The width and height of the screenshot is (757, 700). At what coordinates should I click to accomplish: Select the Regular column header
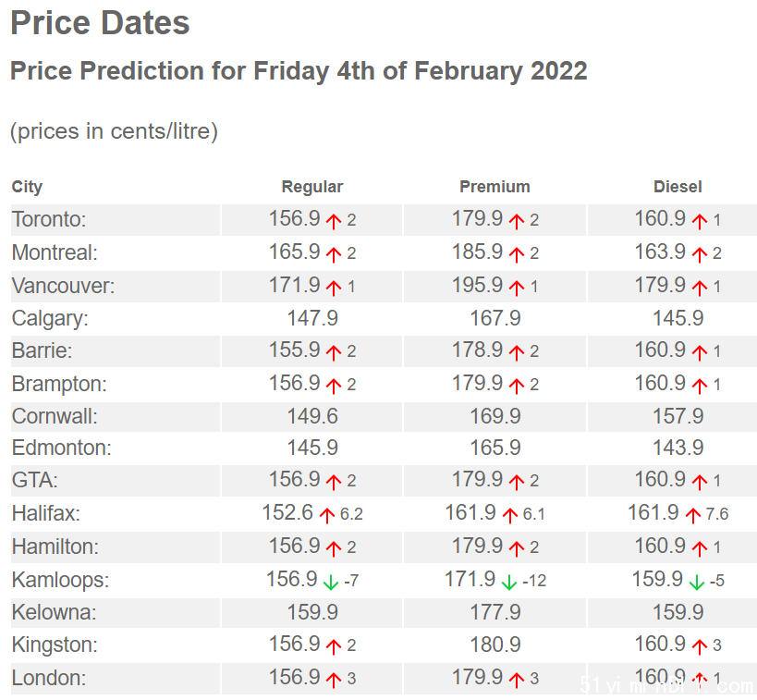point(312,187)
